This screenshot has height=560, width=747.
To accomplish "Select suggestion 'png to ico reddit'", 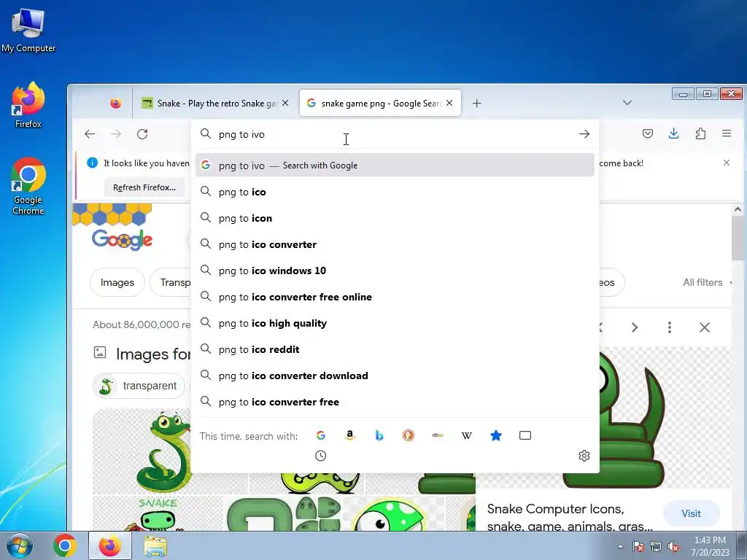I will 395,349.
